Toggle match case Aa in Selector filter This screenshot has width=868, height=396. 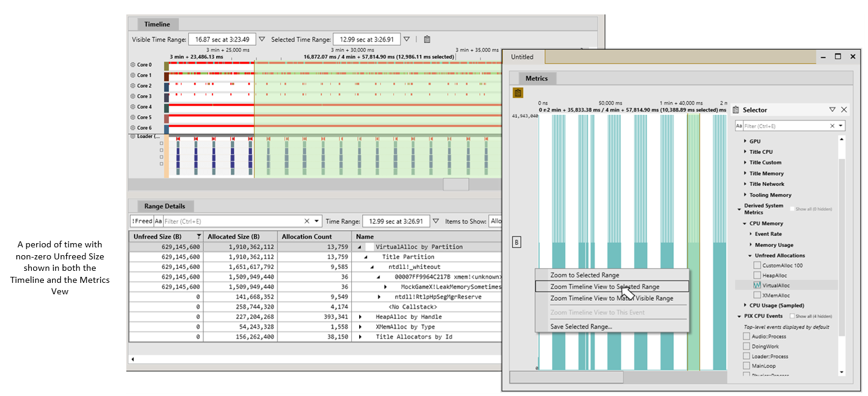(739, 126)
